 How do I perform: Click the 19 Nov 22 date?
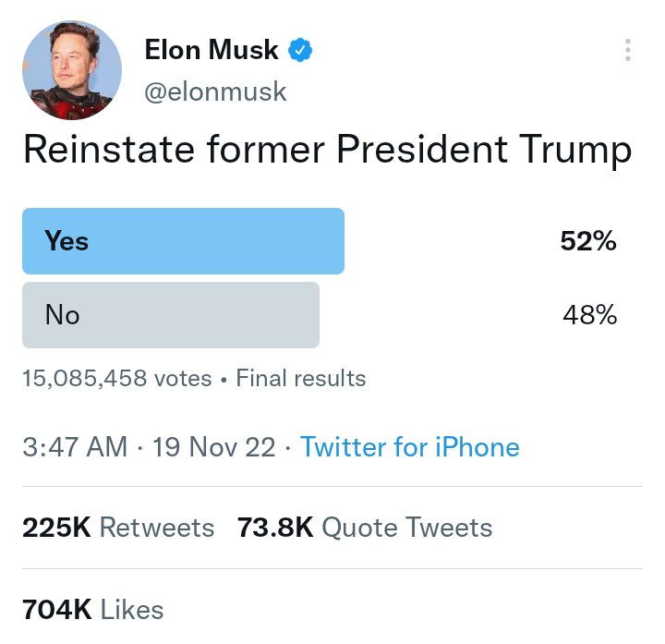coord(214,447)
